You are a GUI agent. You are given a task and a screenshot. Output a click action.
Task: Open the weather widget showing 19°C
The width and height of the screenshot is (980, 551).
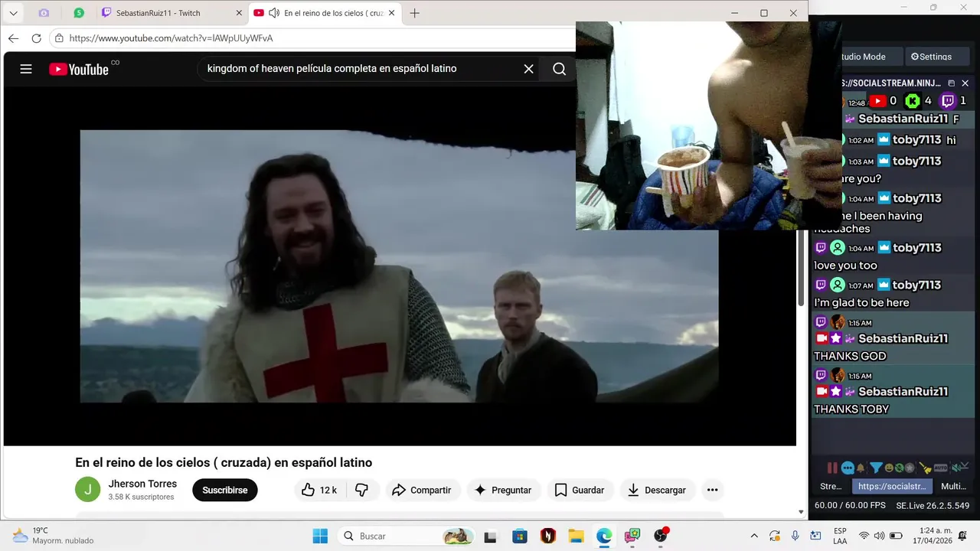point(52,536)
